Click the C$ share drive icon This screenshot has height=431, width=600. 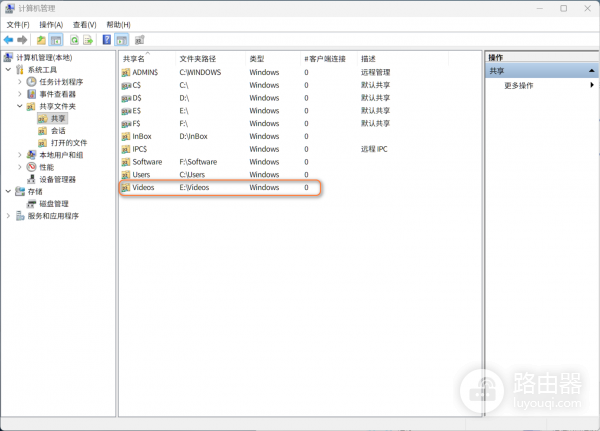(x=126, y=85)
